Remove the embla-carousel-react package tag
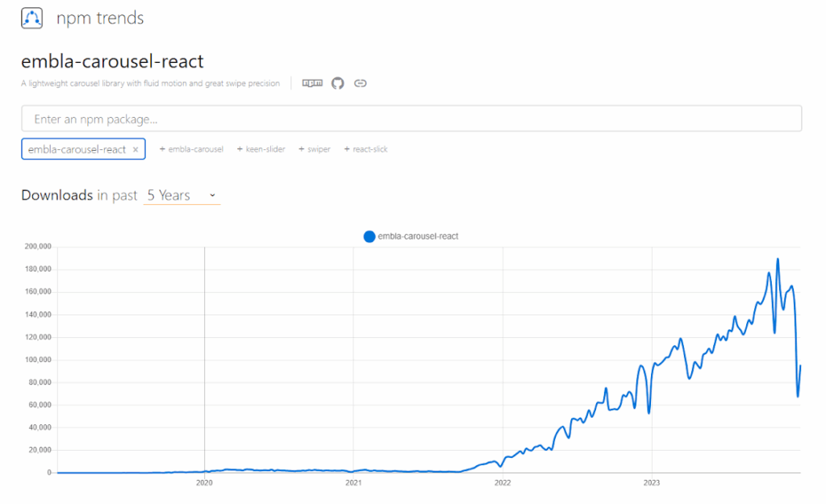Image resolution: width=826 pixels, height=504 pixels. 136,149
